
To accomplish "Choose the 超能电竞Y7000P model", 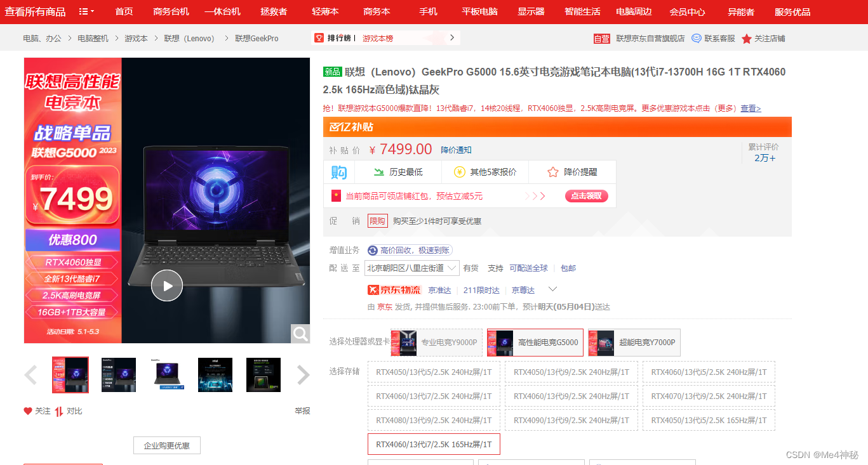I will tap(634, 343).
